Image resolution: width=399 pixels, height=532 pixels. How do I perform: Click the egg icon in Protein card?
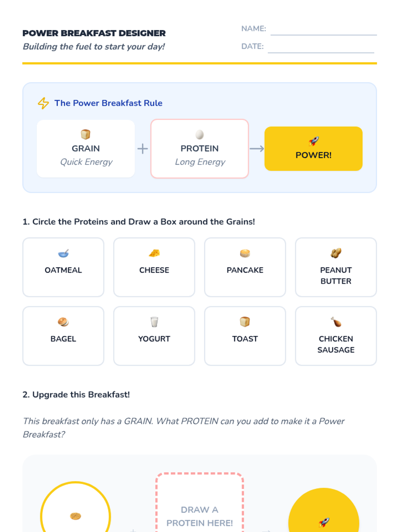[x=199, y=134]
